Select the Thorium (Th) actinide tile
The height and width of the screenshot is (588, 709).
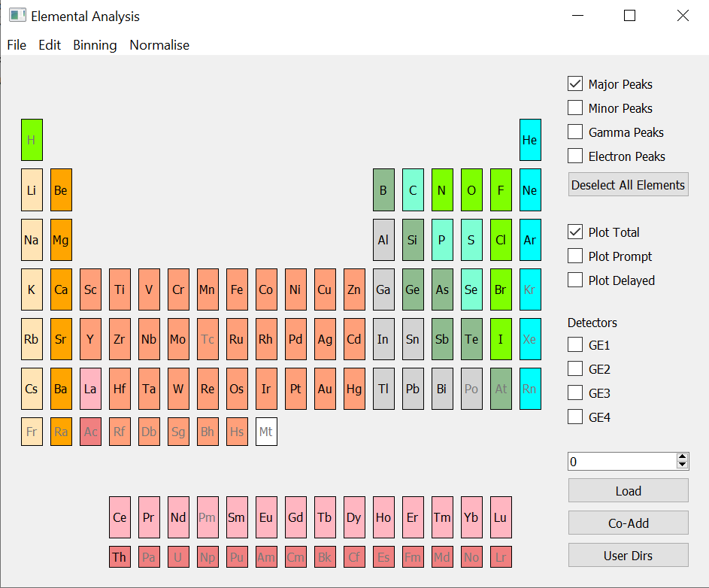tap(120, 557)
